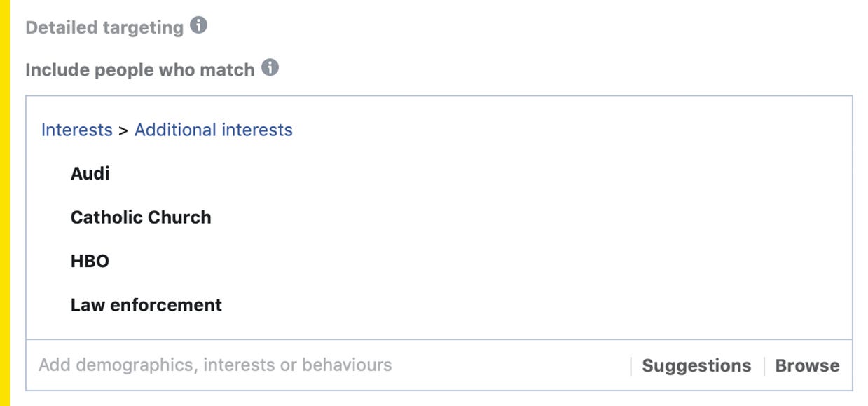868x406 pixels.
Task: Click the yellow vertical bar at left edge
Action: click(5, 203)
